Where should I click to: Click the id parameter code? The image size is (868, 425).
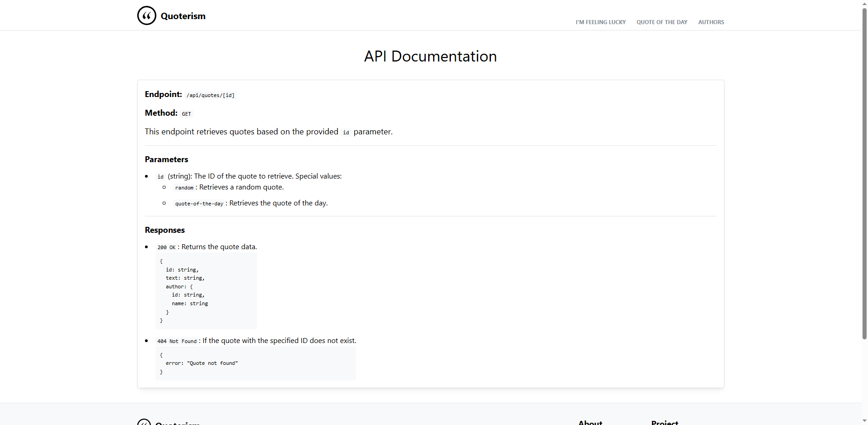click(x=160, y=176)
